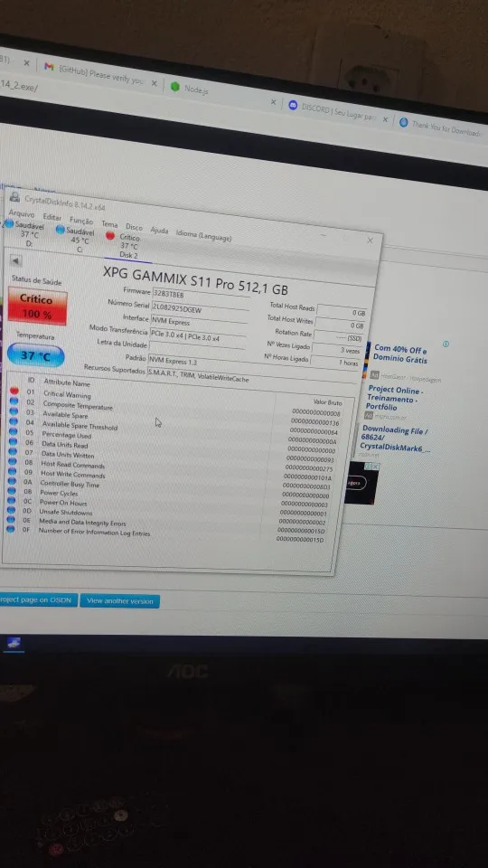Click the blue dot beside Percentage Used
This screenshot has width=488, height=868.
(x=14, y=432)
